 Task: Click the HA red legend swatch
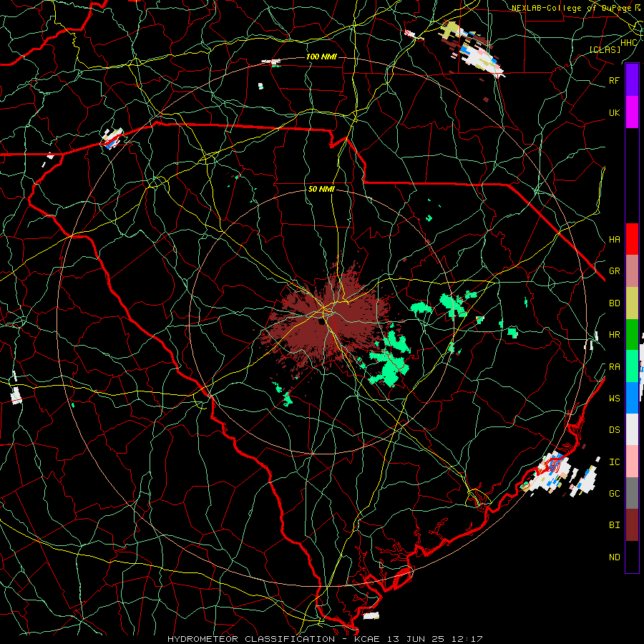point(632,239)
